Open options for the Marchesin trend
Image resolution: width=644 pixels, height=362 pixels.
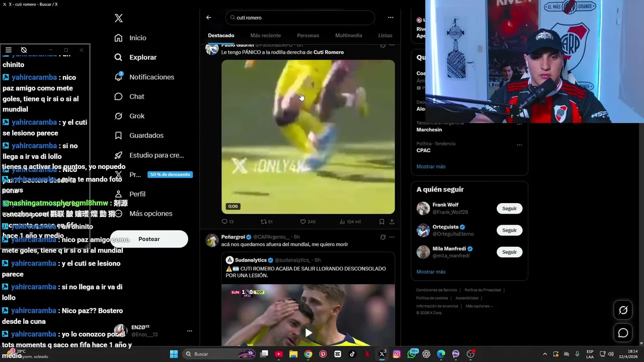519,124
